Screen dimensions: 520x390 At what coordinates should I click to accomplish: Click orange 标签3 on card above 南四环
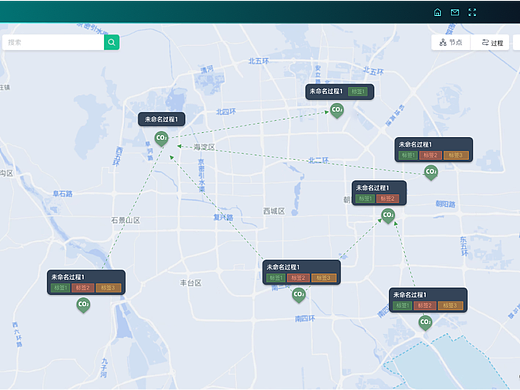click(x=324, y=278)
